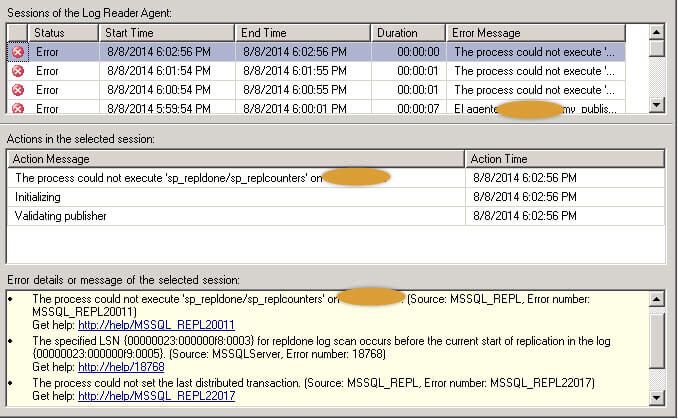Click the Action Time column header
This screenshot has height=420, width=678.
(565, 159)
